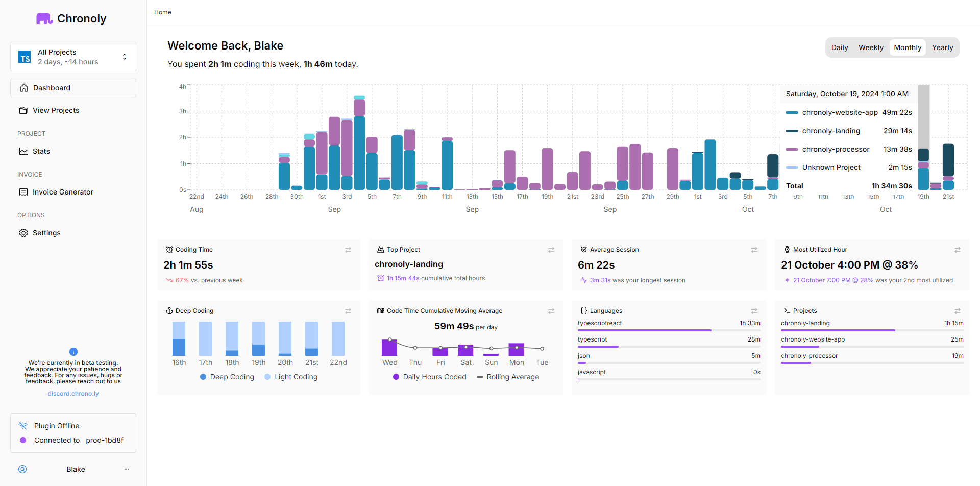This screenshot has height=486, width=980.
Task: Click the beta info icon
Action: (x=73, y=352)
